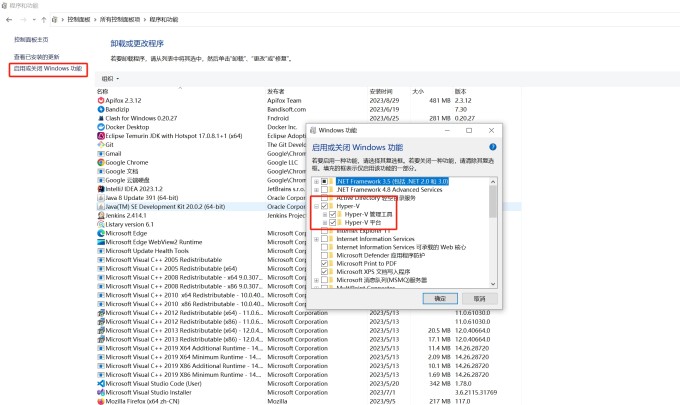Viewport: 680px width, 405px height.
Task: Expand the Internet Information Services node
Action: tap(316, 239)
